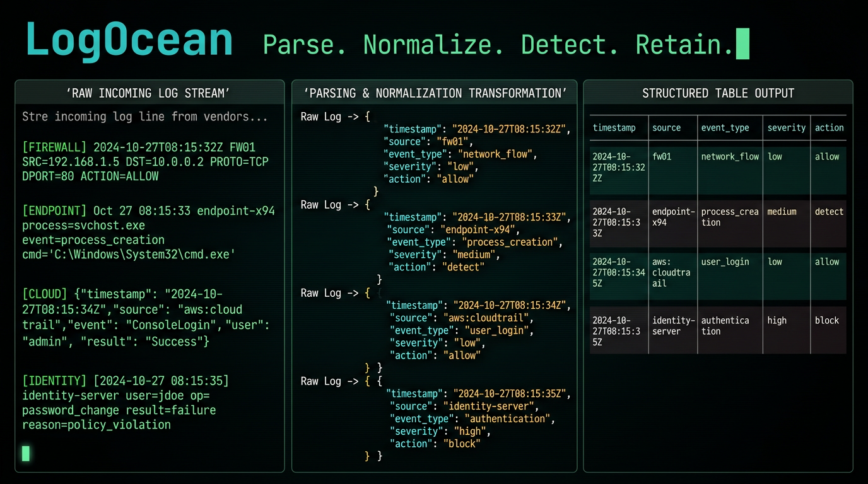Click the blinking cursor in raw log stream
Screen dimensions: 868x484
click(26, 452)
